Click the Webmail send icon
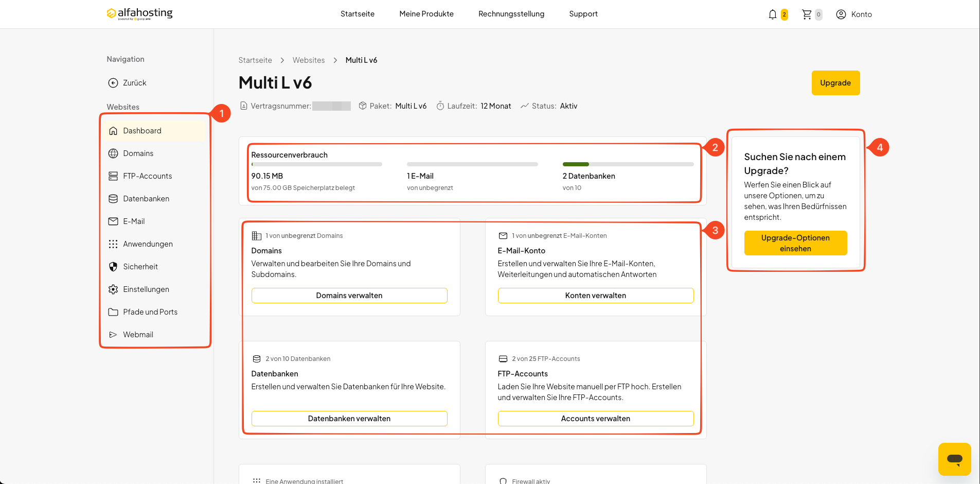The image size is (980, 484). [x=113, y=335]
